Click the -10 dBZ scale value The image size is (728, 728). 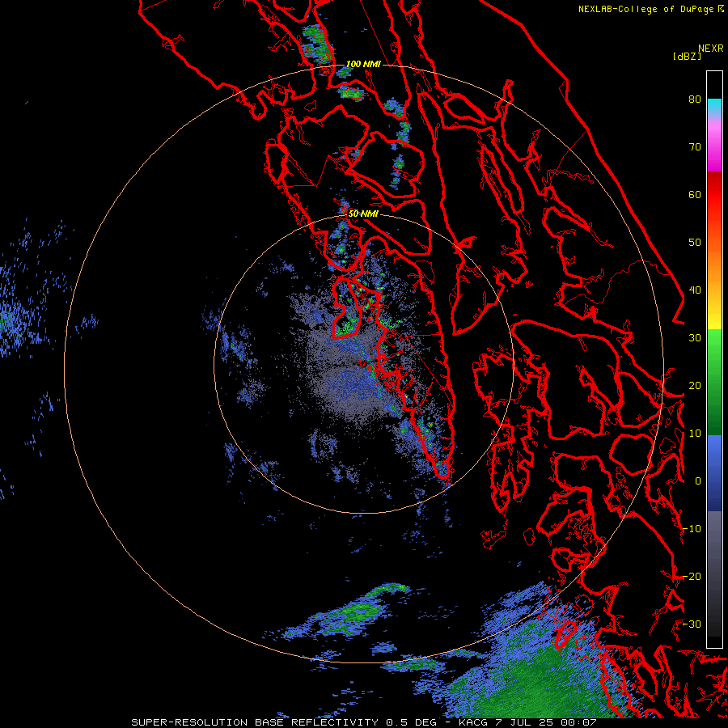coord(692,529)
